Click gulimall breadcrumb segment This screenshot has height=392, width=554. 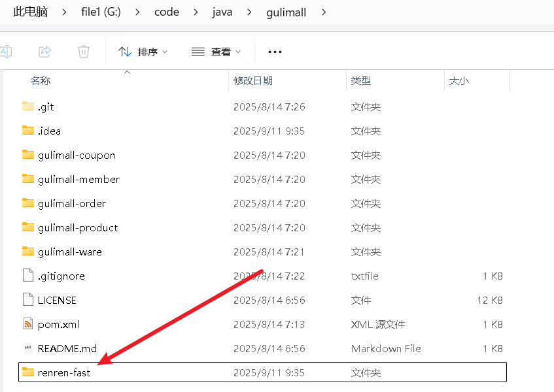click(286, 12)
